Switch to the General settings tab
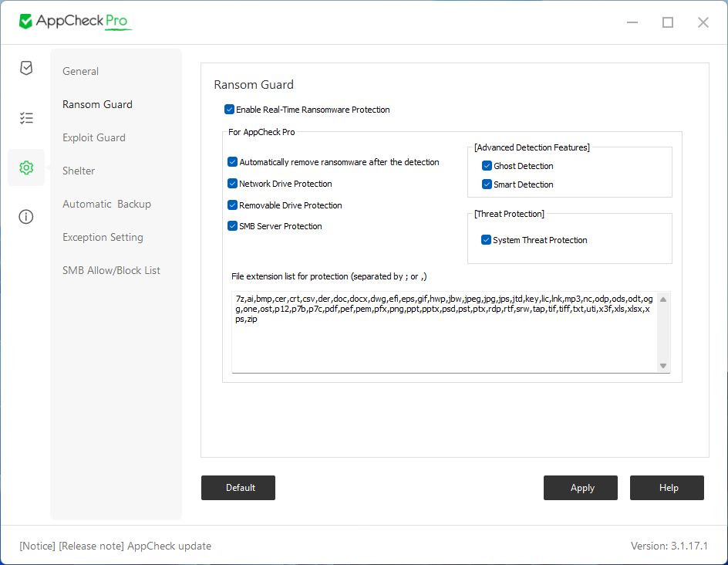 81,71
